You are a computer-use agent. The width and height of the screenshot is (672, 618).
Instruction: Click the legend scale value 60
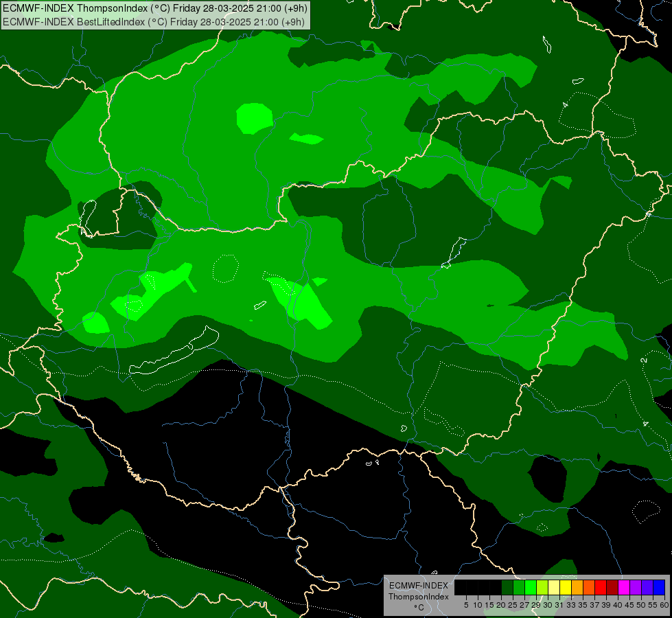(x=664, y=605)
